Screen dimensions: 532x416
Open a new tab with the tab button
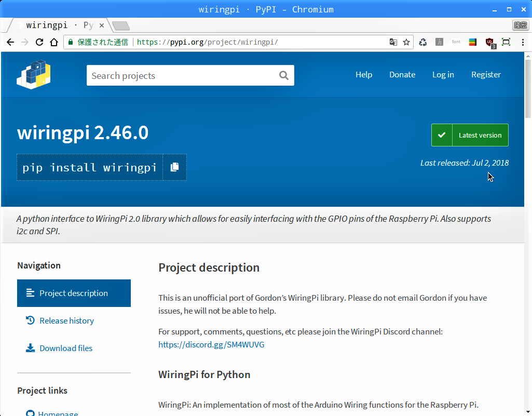120,25
